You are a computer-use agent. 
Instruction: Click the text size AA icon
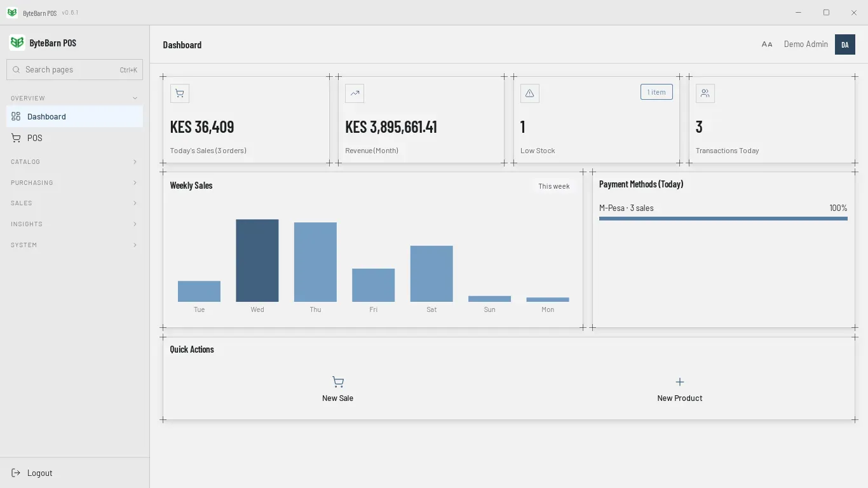pos(767,44)
